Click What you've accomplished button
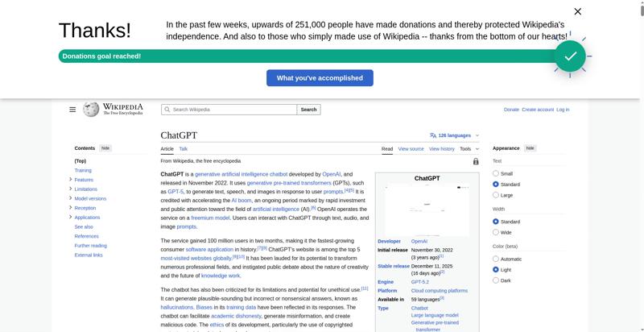 (x=320, y=78)
